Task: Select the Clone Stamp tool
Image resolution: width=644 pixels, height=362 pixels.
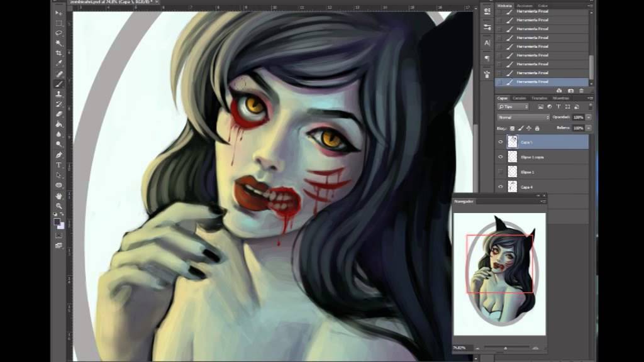Action: (58, 94)
